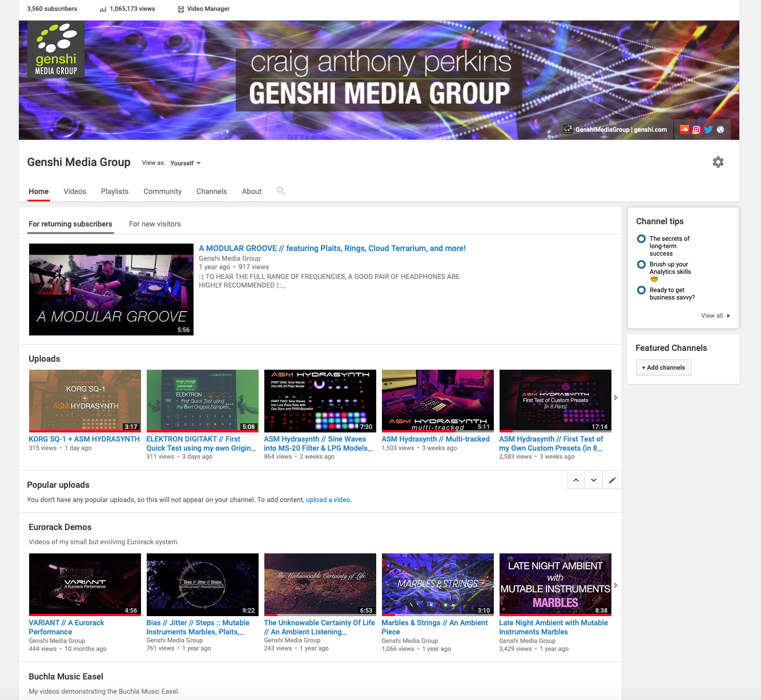This screenshot has width=761, height=700.
Task: Open Video Manager icon link
Action: coord(181,9)
